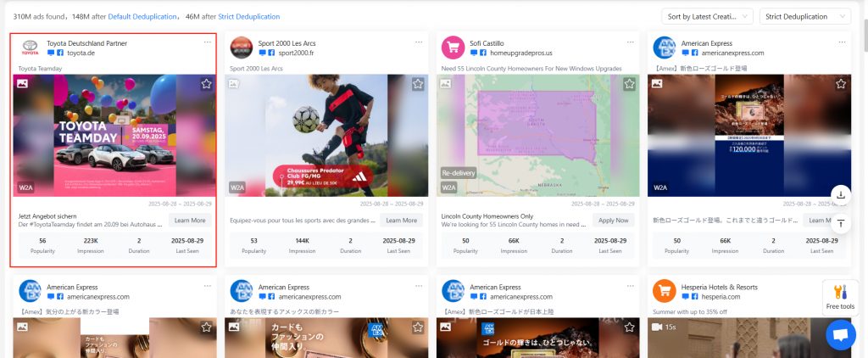Click Apply Now on Lincoln County ad
The image size is (868, 358).
click(612, 221)
